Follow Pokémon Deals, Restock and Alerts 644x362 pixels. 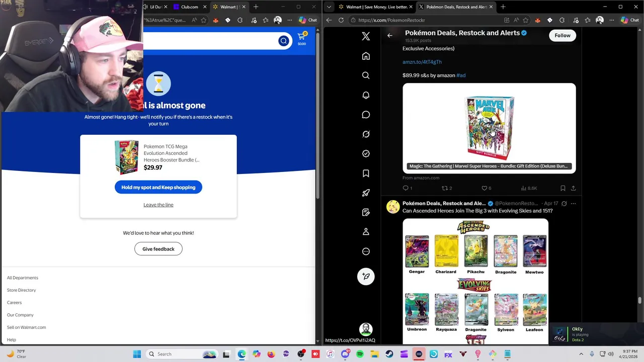point(562,35)
